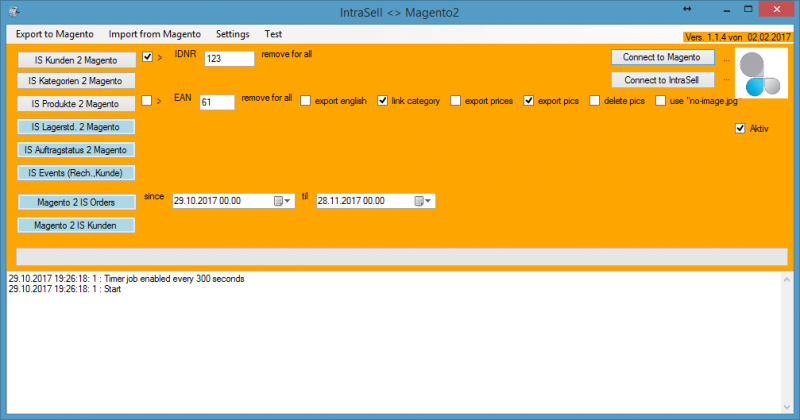Click Connect to Magento button

click(x=662, y=57)
